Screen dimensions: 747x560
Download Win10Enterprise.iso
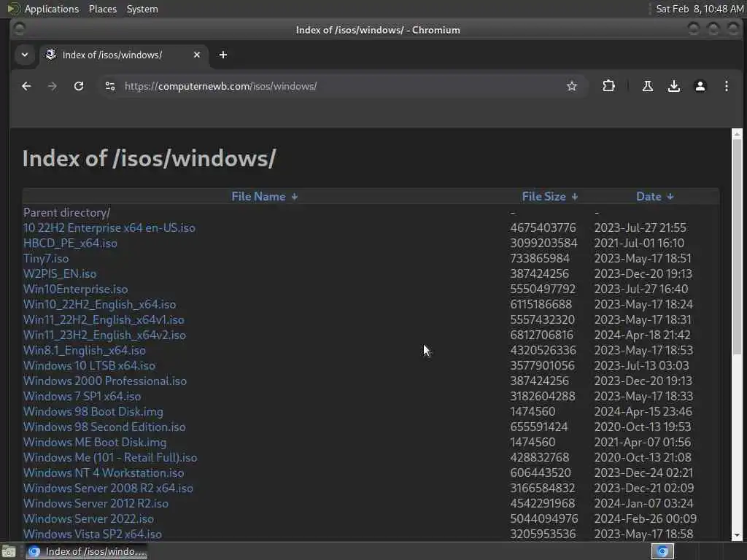coord(75,289)
